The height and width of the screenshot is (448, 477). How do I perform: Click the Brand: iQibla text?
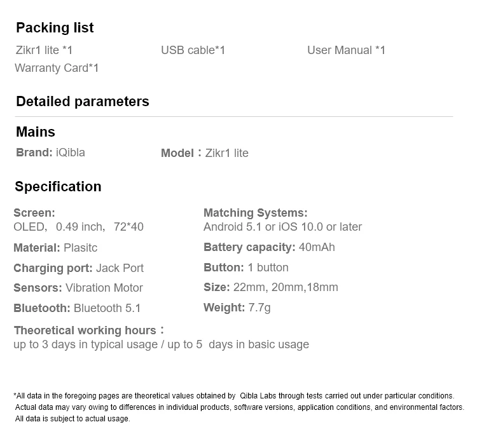pos(50,153)
